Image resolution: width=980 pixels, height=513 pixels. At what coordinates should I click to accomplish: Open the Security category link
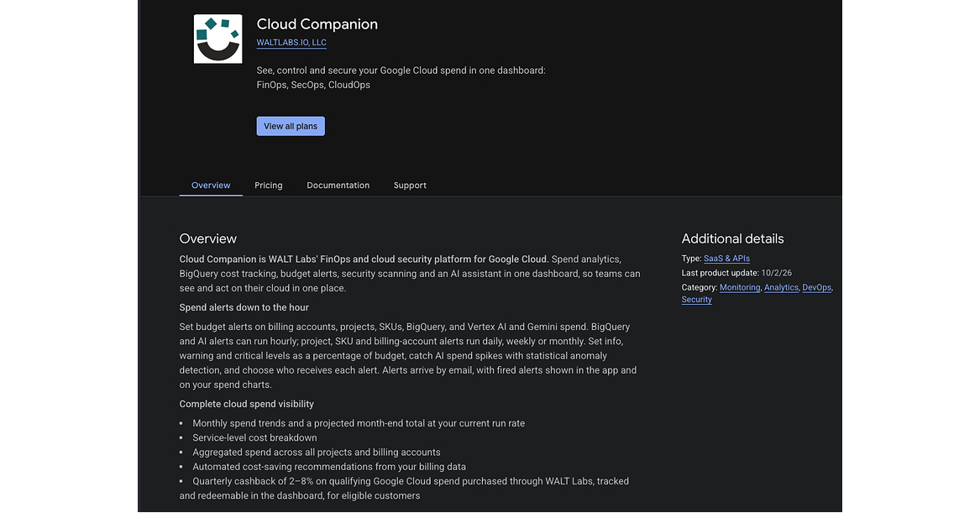pos(696,300)
